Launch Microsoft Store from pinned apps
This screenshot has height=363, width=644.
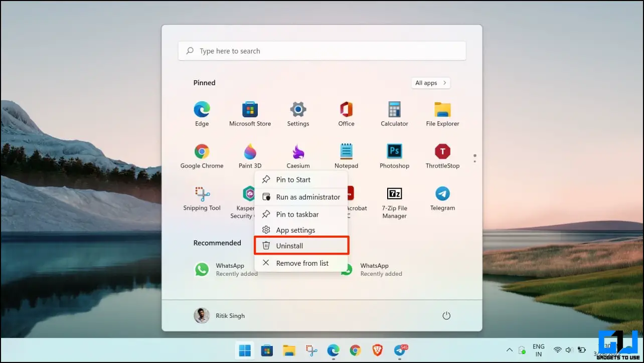250,114
